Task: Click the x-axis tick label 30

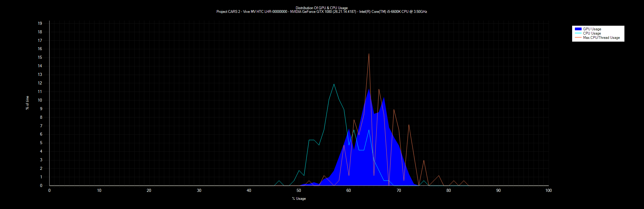Action: click(x=199, y=190)
